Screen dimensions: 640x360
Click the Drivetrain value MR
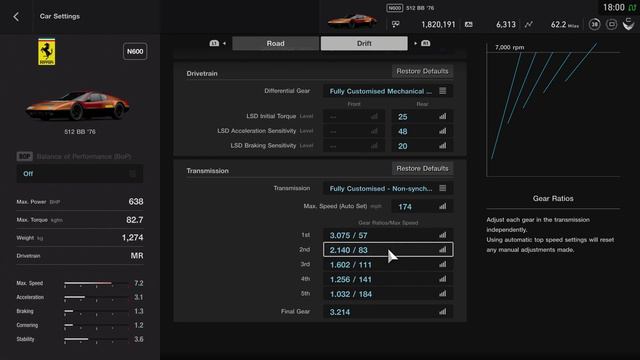137,256
